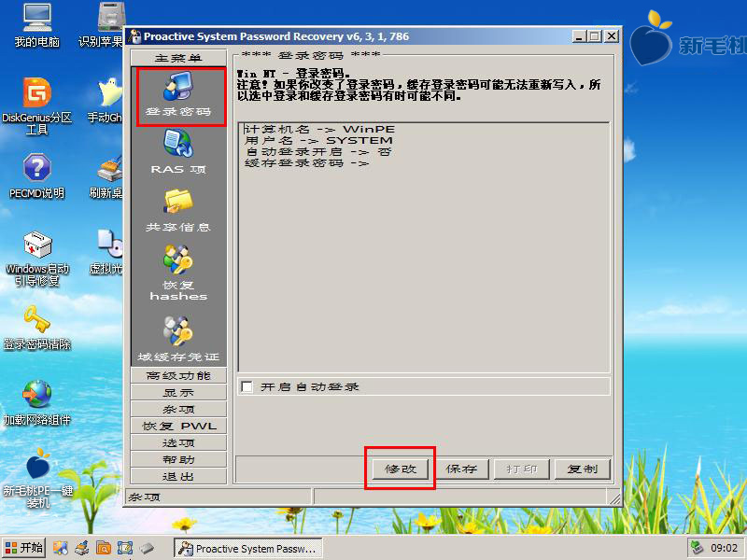Click the 自动登录开启 -> 否 line
This screenshot has height=560, width=747.
point(317,152)
